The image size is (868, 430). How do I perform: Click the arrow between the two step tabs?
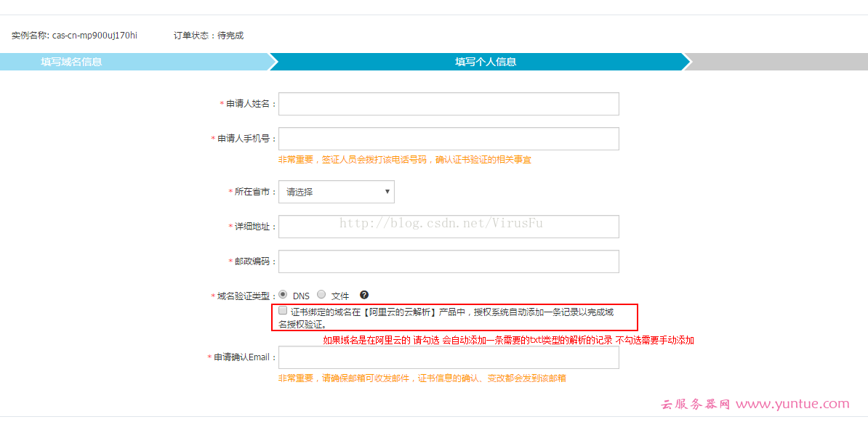[274, 62]
